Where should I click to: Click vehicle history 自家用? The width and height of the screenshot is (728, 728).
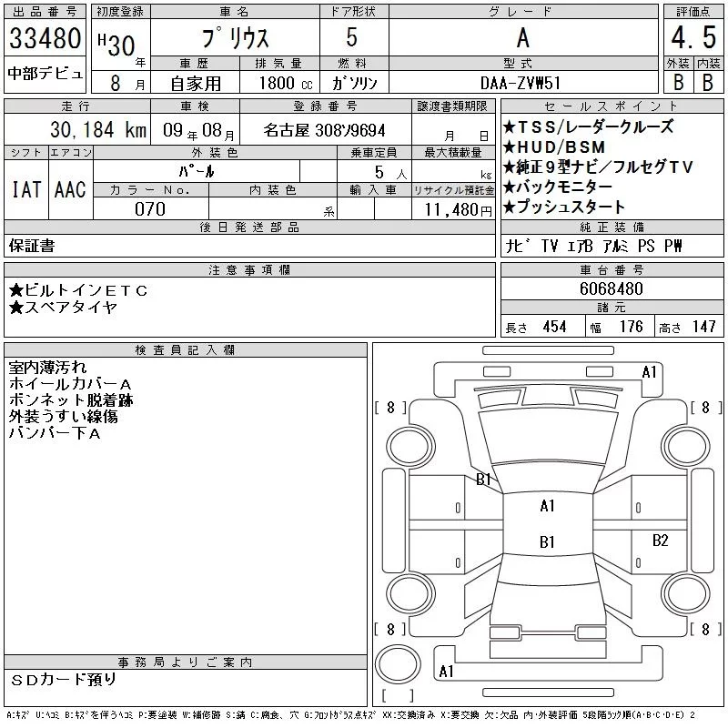[x=196, y=84]
